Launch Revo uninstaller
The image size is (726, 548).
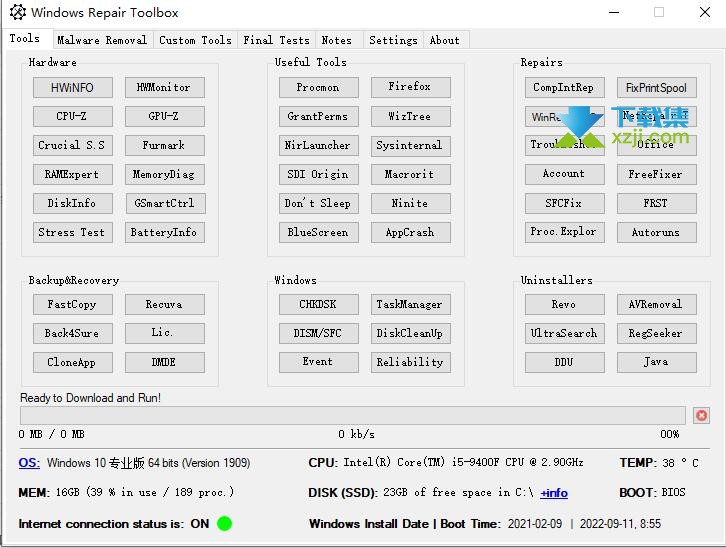(564, 305)
